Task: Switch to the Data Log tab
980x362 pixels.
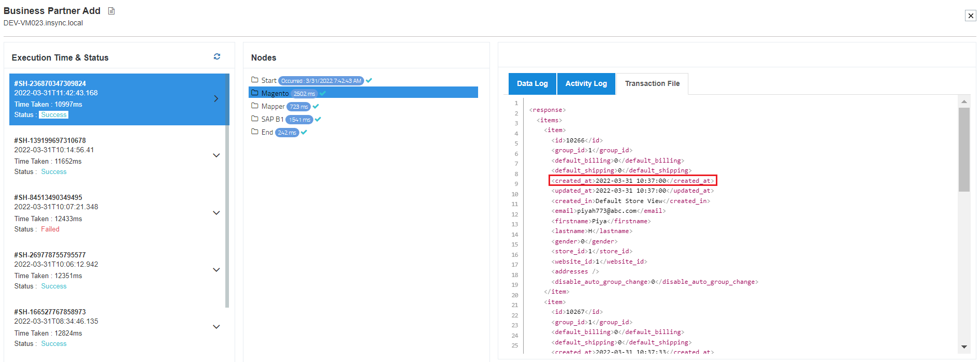Action: 532,83
